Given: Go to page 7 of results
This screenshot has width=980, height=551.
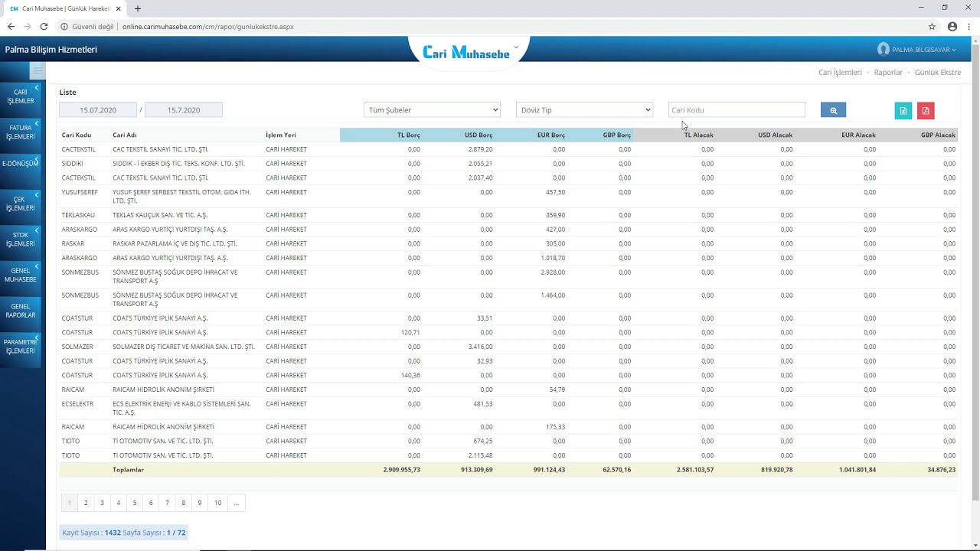Looking at the screenshot, I should click(x=167, y=503).
